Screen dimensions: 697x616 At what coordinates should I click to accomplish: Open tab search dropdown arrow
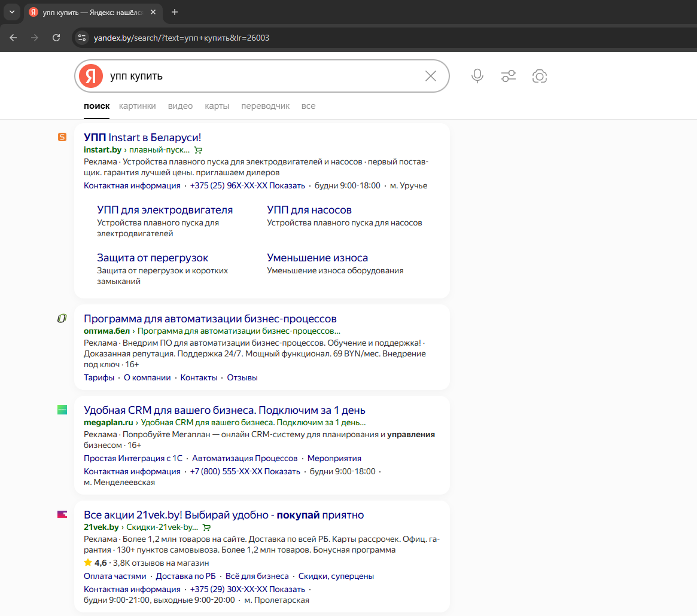[12, 12]
